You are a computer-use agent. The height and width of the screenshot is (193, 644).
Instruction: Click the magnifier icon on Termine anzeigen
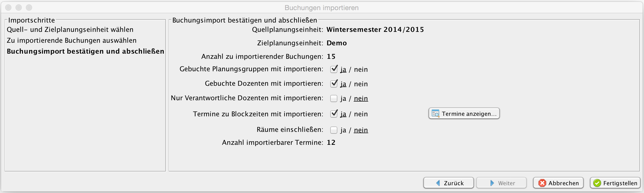(x=435, y=113)
